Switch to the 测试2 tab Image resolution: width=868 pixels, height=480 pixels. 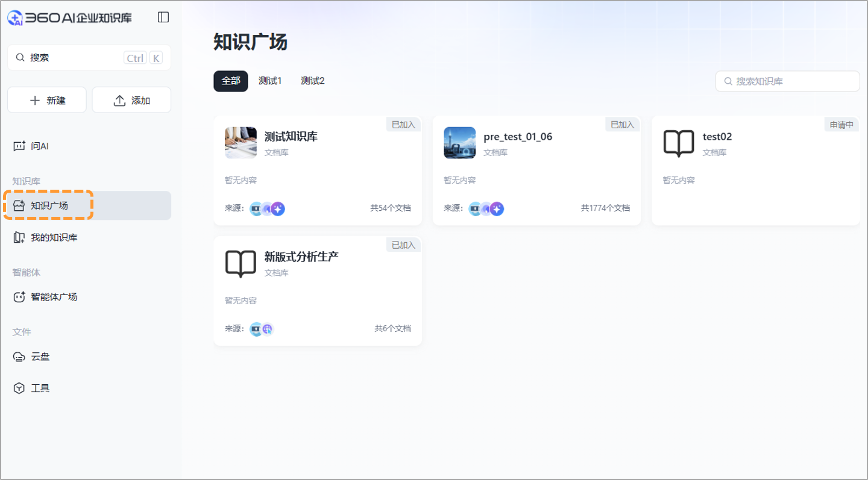click(313, 81)
